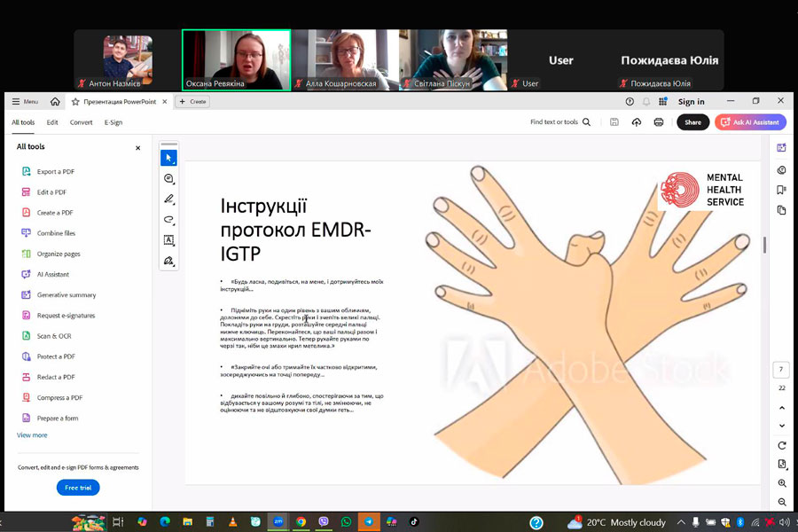Open the E-Sign tab
The height and width of the screenshot is (532, 798).
[113, 122]
